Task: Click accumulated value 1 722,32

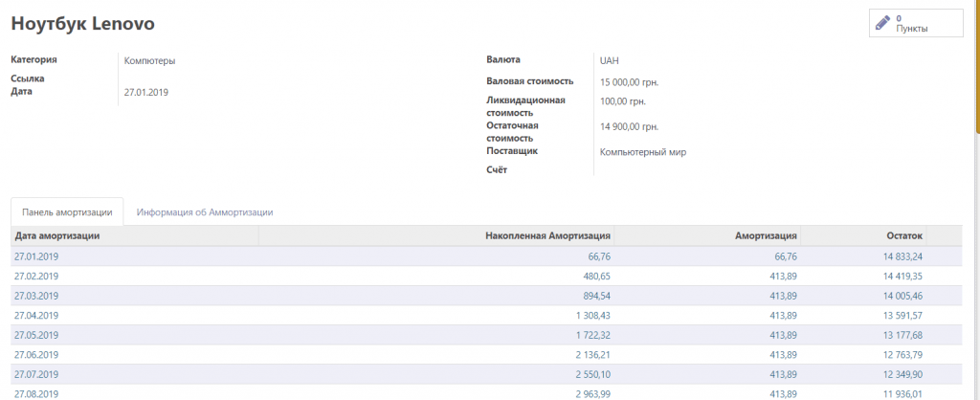Action: (593, 335)
